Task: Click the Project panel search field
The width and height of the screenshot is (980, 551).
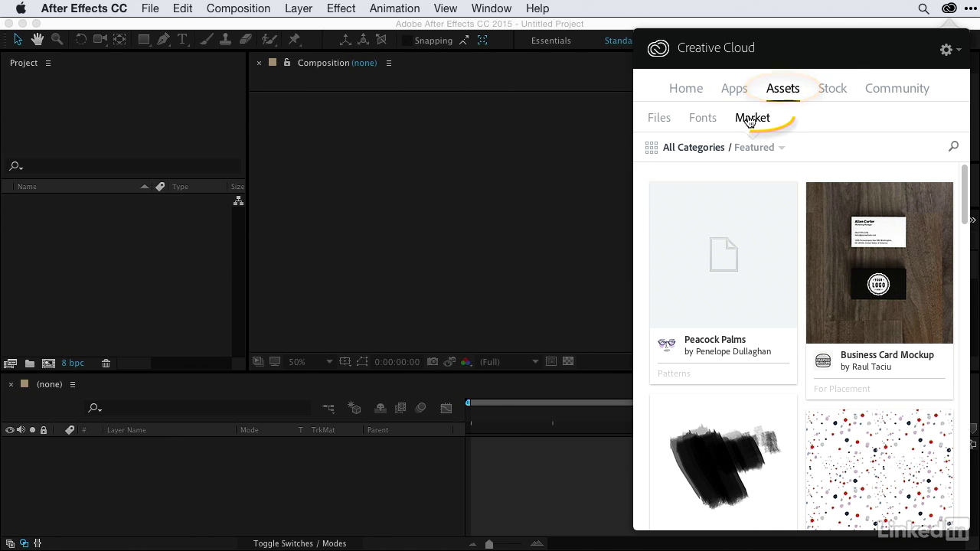Action: pyautogui.click(x=122, y=166)
